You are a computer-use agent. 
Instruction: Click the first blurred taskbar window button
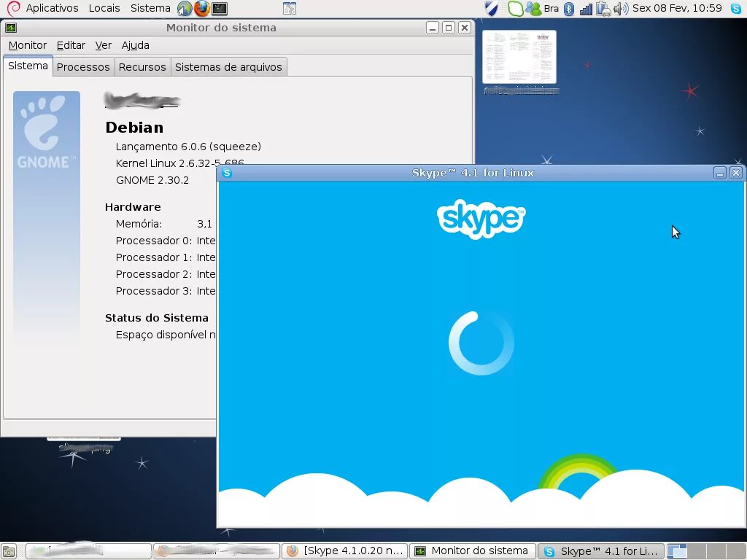88,551
